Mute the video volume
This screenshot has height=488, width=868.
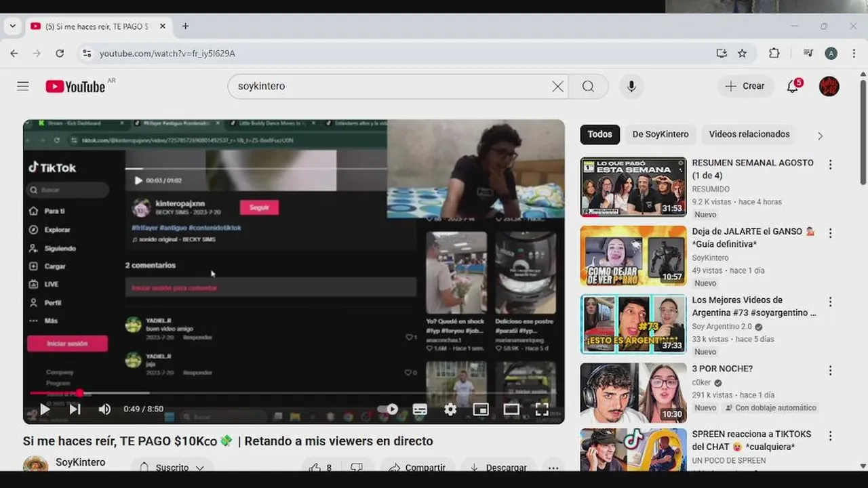click(x=104, y=409)
